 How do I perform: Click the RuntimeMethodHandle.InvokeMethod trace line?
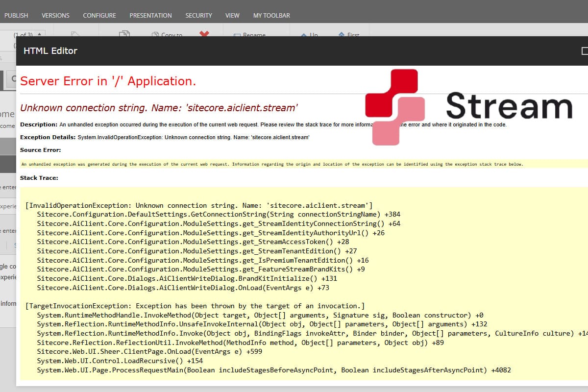pos(260,315)
